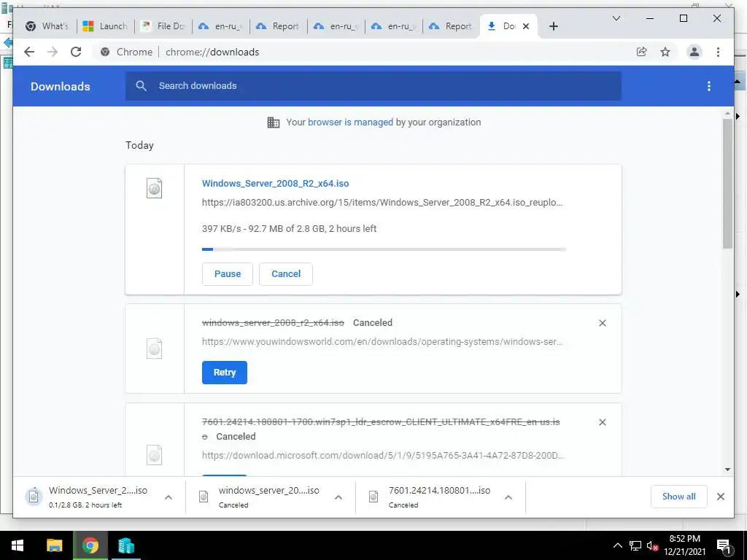Switch to the Launch tab
The width and height of the screenshot is (747, 560).
click(x=106, y=26)
